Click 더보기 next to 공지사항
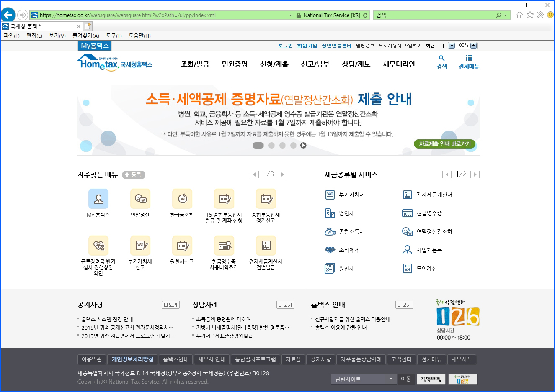The width and height of the screenshot is (555, 392). [x=170, y=305]
